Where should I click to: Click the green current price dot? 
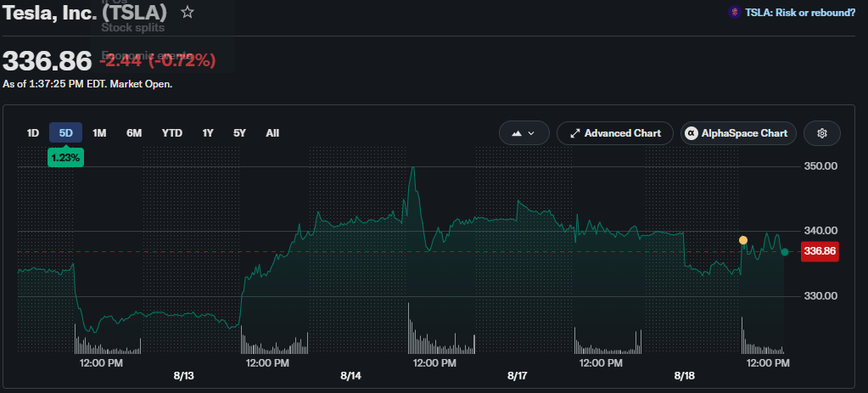[x=784, y=252]
